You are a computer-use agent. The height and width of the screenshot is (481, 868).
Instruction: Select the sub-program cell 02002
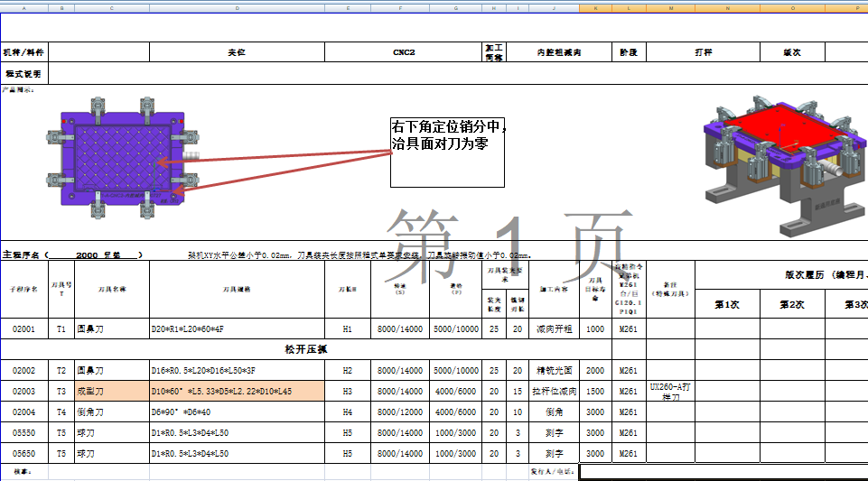(x=23, y=370)
